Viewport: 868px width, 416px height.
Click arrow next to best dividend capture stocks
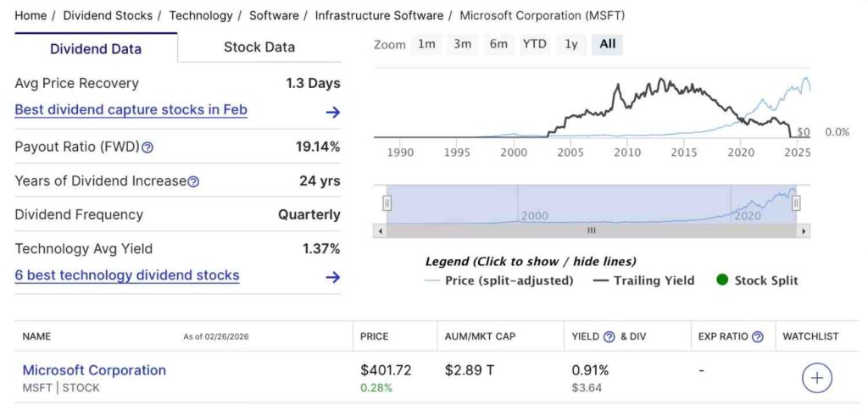point(333,112)
